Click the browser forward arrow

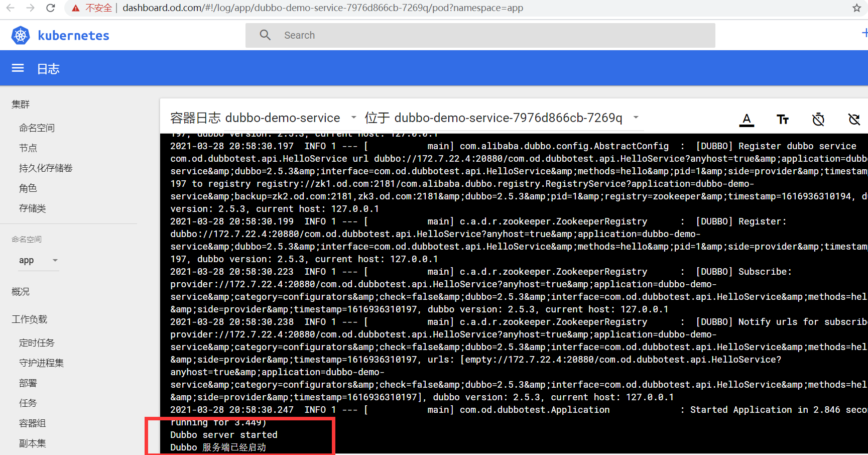(x=30, y=8)
